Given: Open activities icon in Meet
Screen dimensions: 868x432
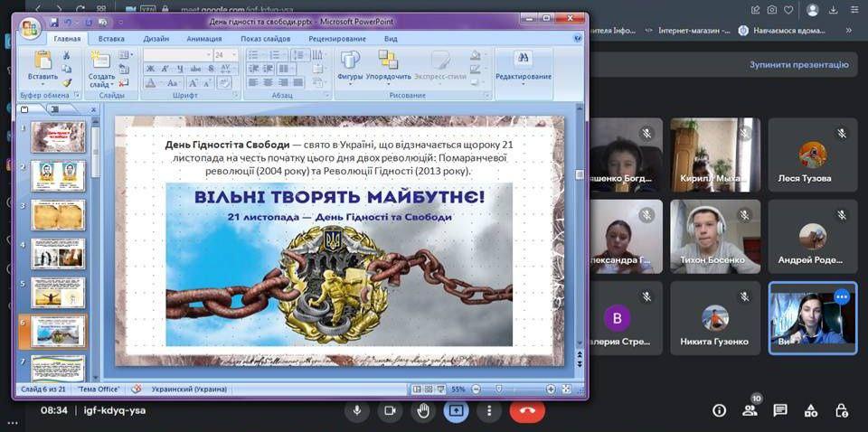Looking at the screenshot, I should (811, 410).
